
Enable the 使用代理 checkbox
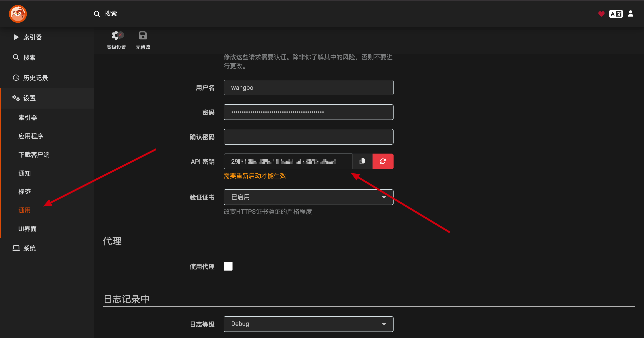pyautogui.click(x=228, y=266)
